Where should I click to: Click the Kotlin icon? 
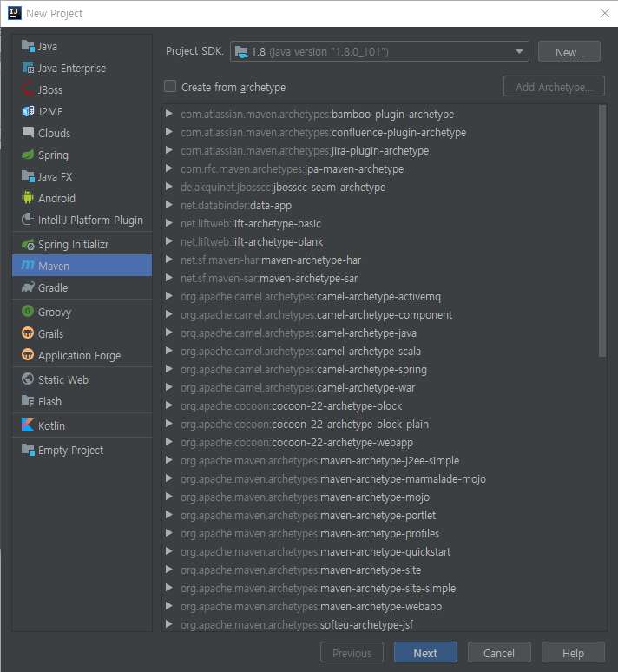click(x=28, y=425)
